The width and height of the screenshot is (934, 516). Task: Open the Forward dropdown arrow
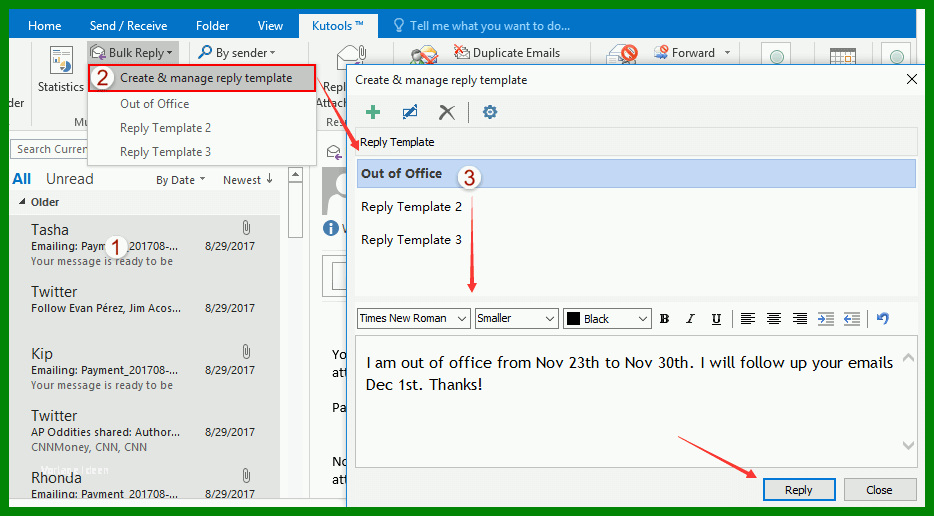727,52
